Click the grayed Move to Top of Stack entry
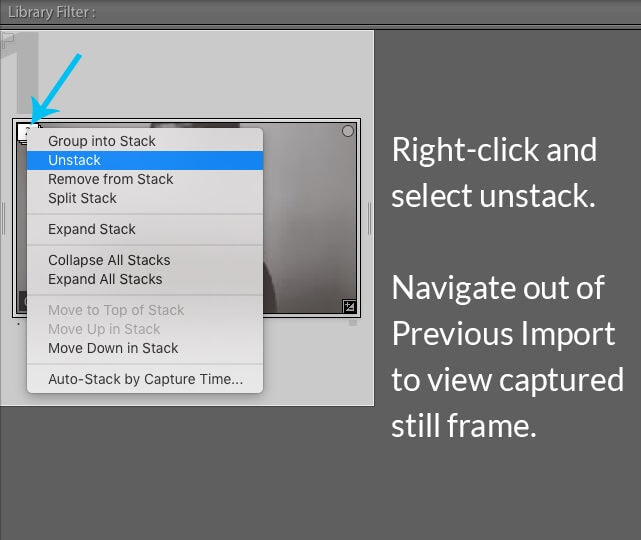The height and width of the screenshot is (540, 641). pos(116,310)
